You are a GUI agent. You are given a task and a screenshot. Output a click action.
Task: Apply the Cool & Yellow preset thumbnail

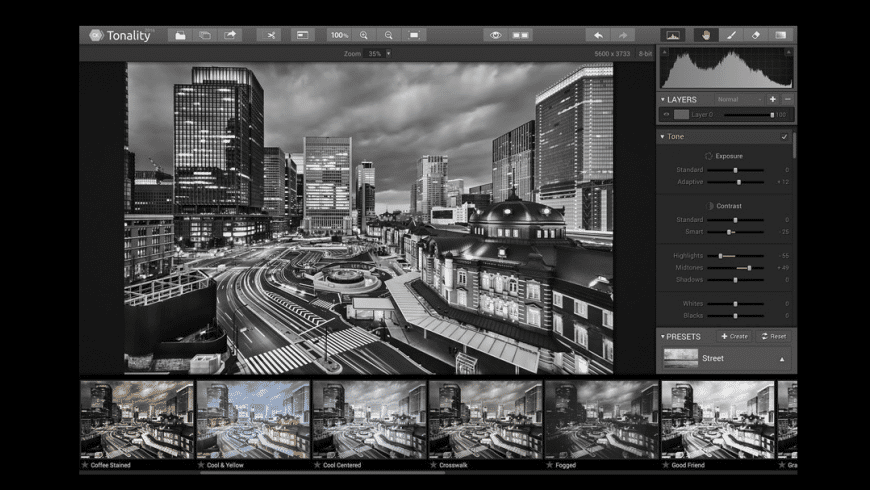click(253, 420)
